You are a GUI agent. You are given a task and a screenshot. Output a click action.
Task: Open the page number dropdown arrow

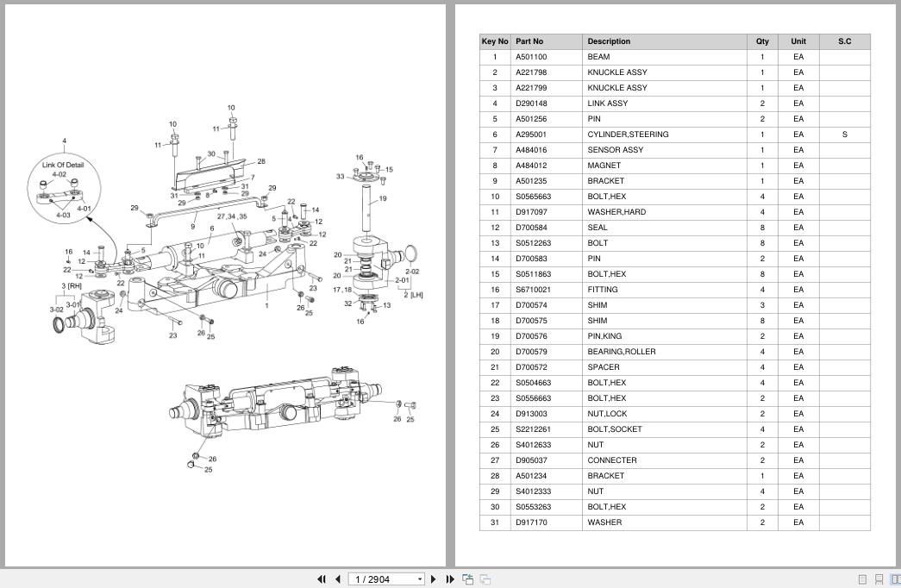pyautogui.click(x=420, y=579)
